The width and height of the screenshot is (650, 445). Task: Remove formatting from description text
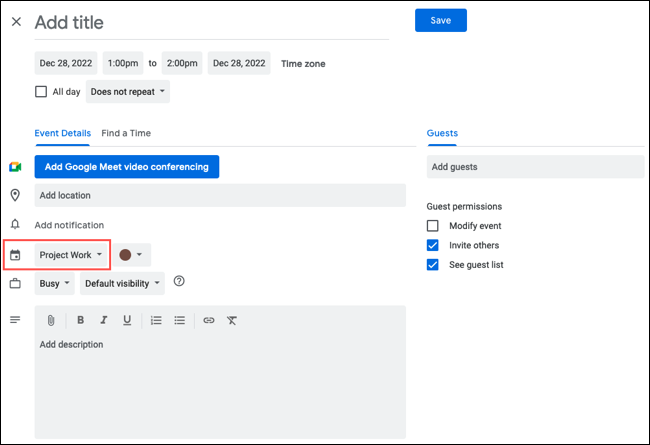click(232, 320)
